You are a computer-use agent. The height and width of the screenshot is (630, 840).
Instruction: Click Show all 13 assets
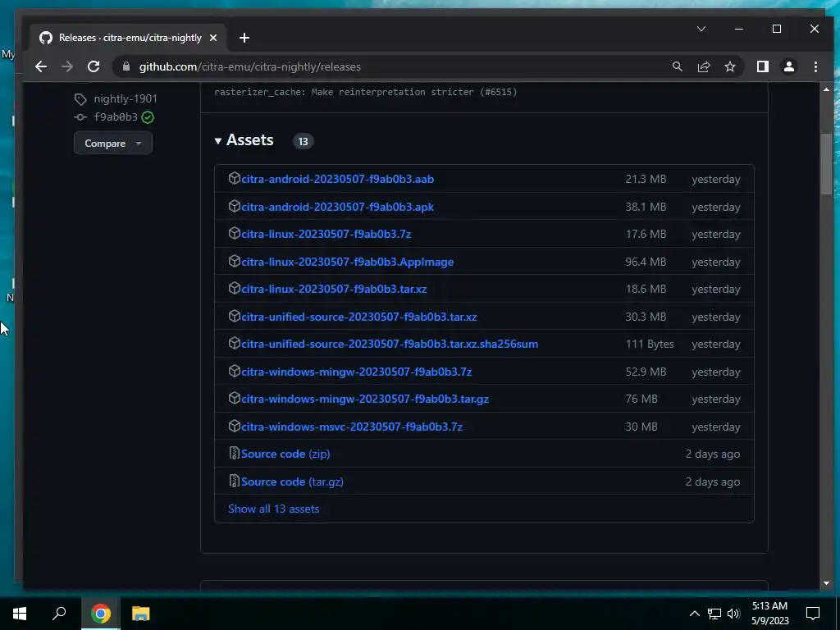pos(274,509)
